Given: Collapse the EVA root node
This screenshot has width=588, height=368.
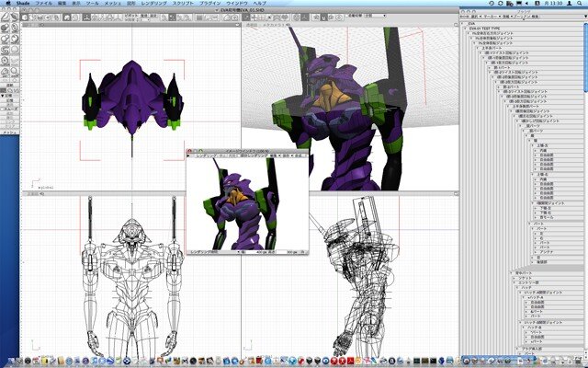Looking at the screenshot, I should pos(463,23).
